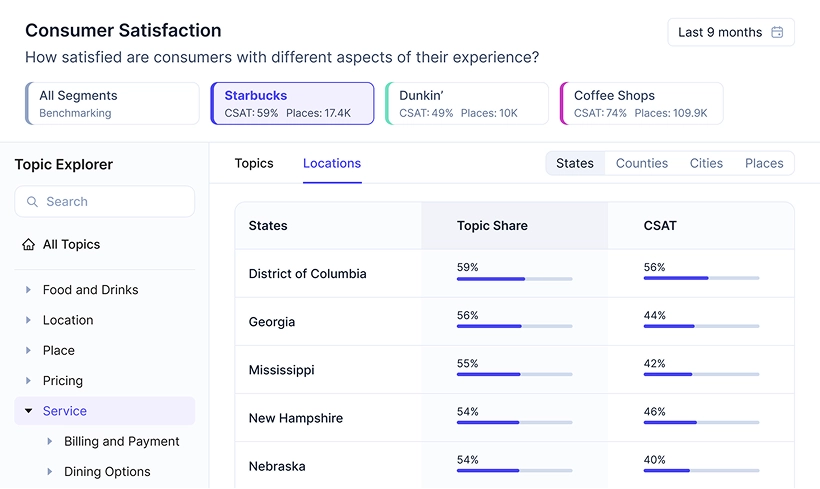Open the Last 9 months date dropdown

730,32
